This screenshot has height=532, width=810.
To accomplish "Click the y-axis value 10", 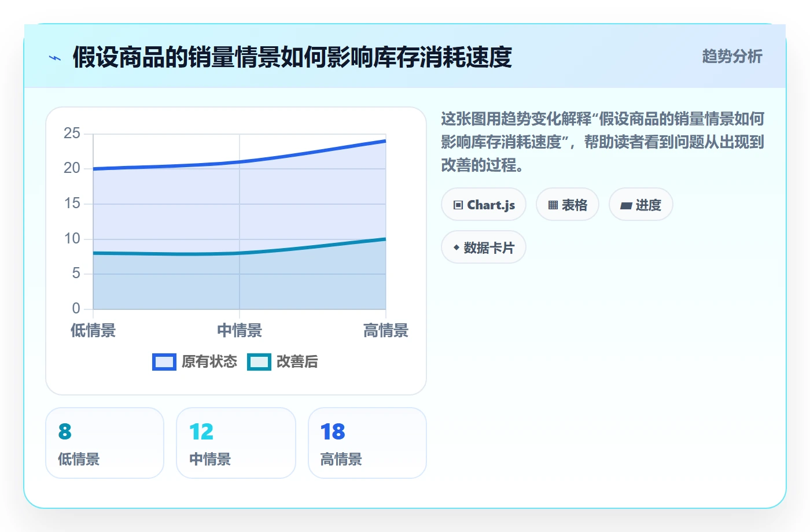I will pos(72,239).
